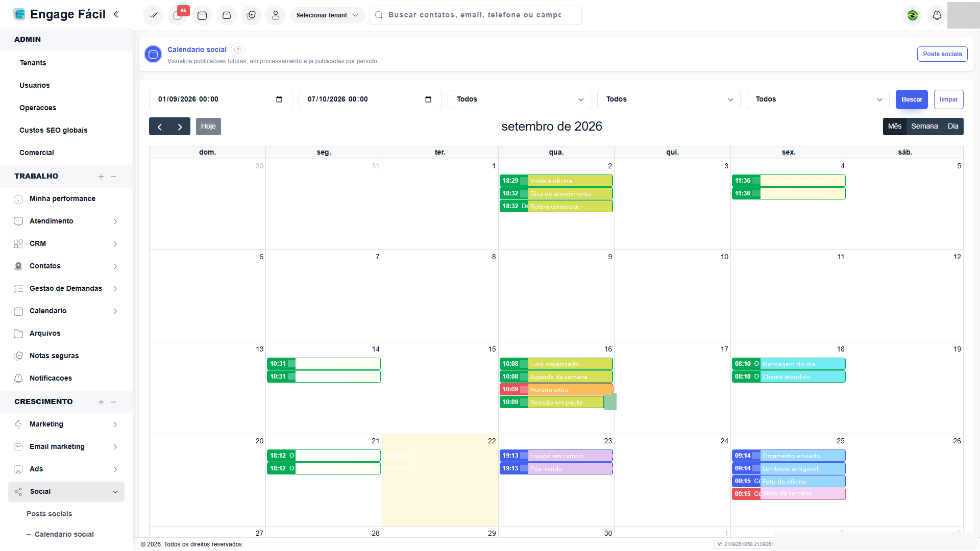The height and width of the screenshot is (551, 980).
Task: Open Minha performance in sidebar
Action: coord(62,199)
